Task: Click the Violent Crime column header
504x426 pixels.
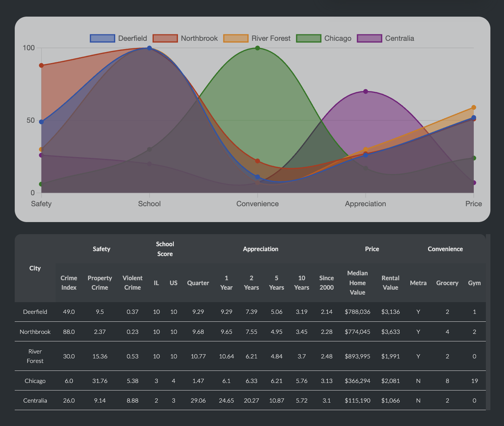Action: [133, 283]
